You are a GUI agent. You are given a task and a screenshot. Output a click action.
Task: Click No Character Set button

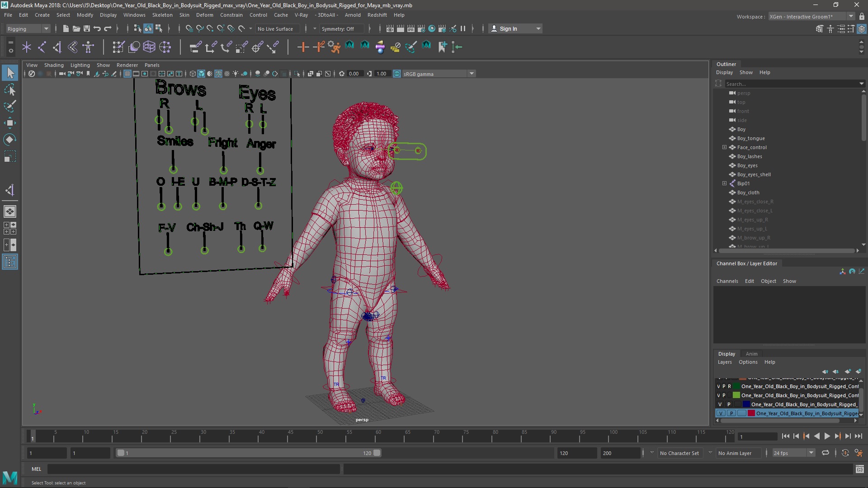[679, 453]
